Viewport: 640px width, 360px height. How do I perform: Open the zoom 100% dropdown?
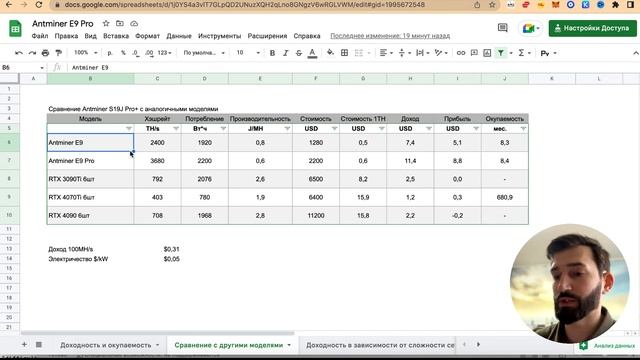point(85,53)
